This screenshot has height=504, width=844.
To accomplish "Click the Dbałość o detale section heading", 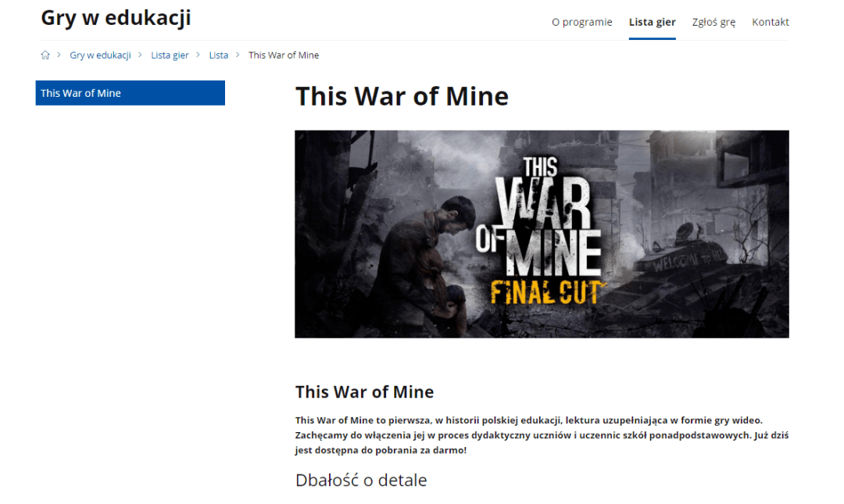I will click(360, 480).
